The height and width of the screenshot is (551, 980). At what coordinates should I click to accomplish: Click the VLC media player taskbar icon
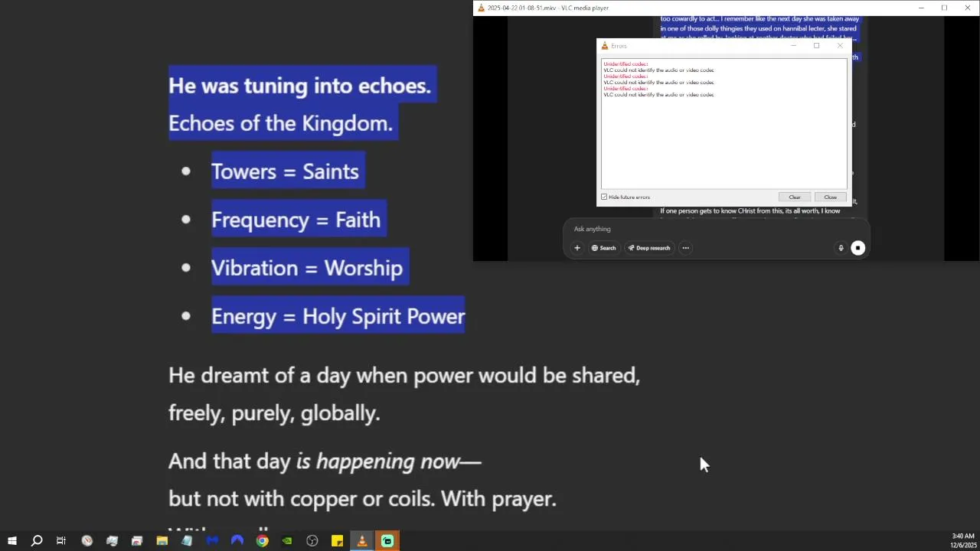tap(362, 541)
